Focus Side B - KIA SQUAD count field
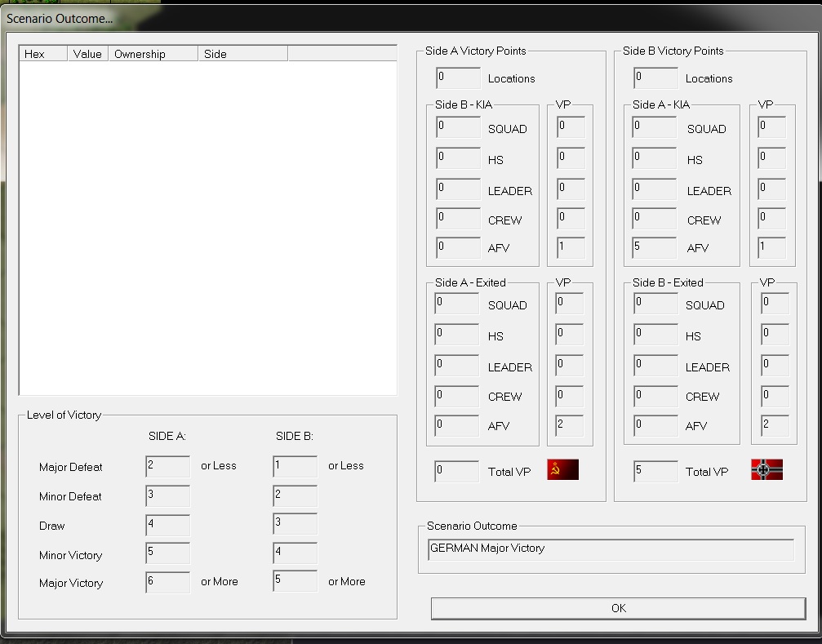This screenshot has width=822, height=644. click(x=458, y=127)
